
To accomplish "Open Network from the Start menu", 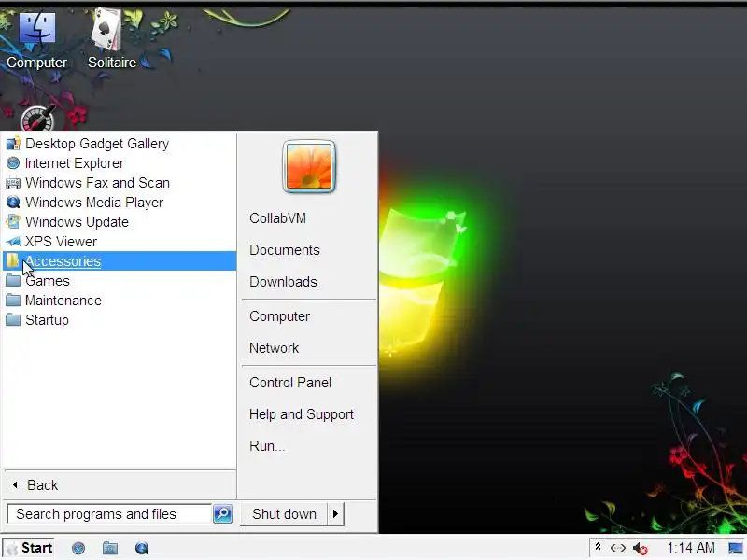I will (274, 347).
